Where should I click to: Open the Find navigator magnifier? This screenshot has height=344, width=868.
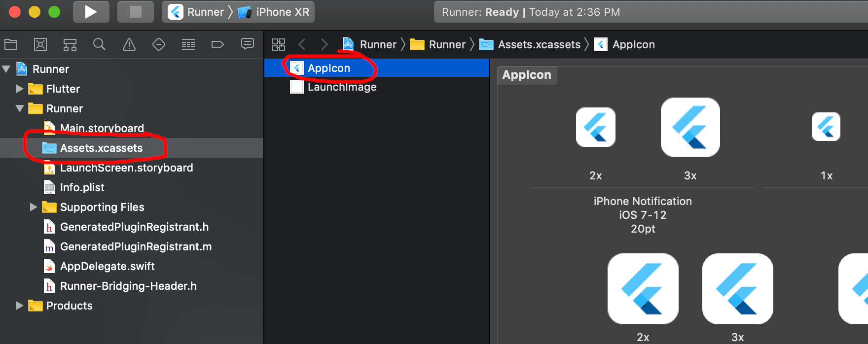tap(99, 44)
